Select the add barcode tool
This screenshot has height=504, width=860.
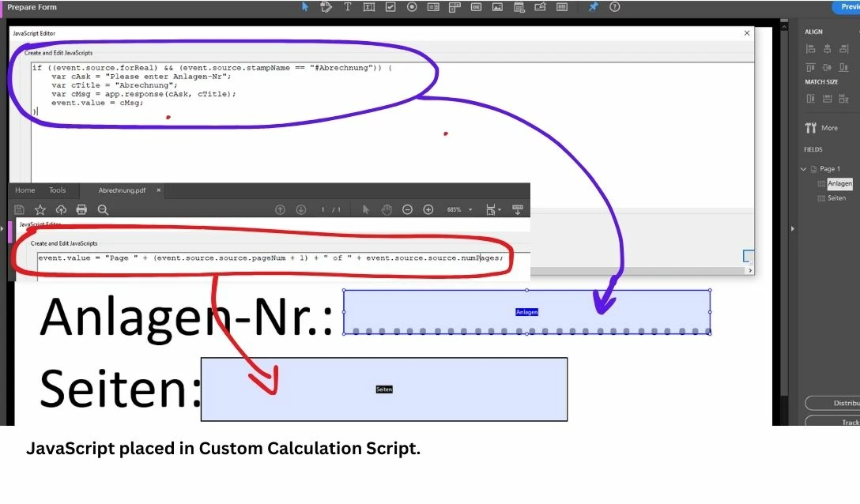pyautogui.click(x=562, y=7)
